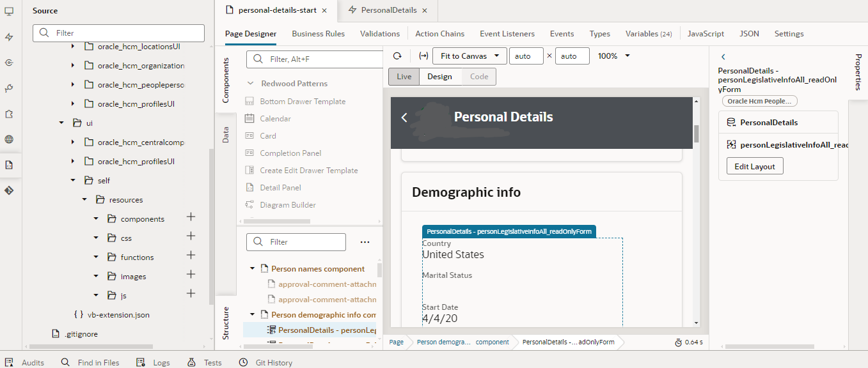This screenshot has height=368, width=868.
Task: Open the Tests panel
Action: point(205,362)
